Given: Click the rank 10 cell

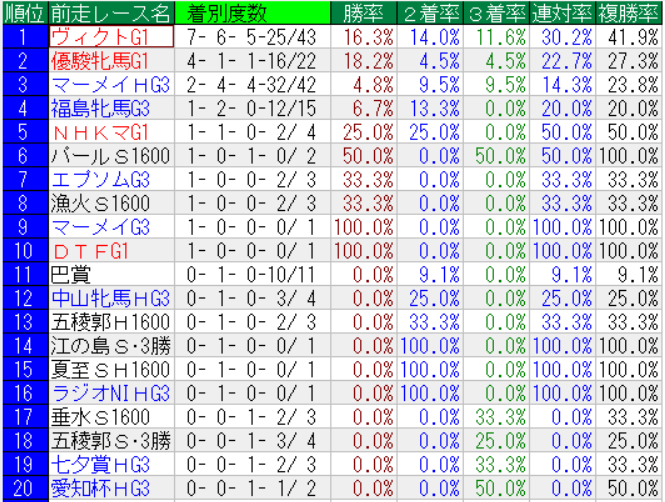Looking at the screenshot, I should click(x=25, y=251).
